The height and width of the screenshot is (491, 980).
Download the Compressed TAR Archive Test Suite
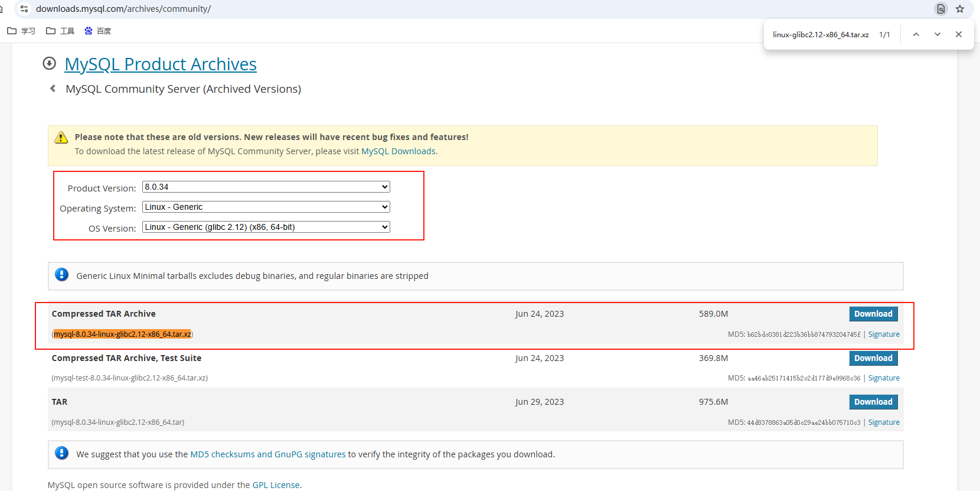tap(873, 358)
